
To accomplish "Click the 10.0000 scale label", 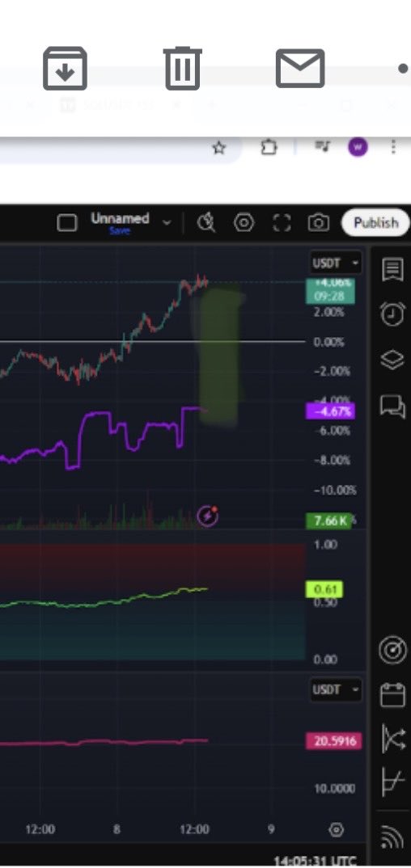I will point(335,788).
